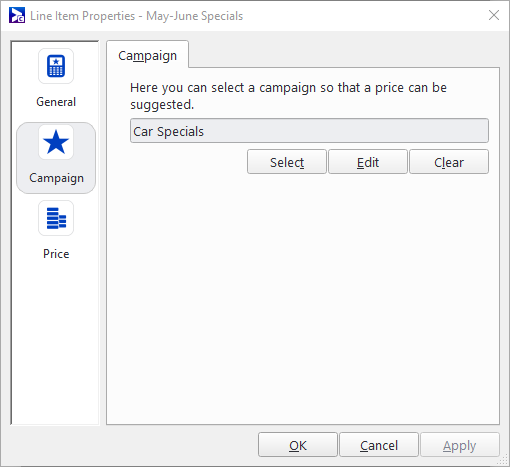Click the resize grip at dialog corner
The height and width of the screenshot is (467, 510).
tap(503, 460)
